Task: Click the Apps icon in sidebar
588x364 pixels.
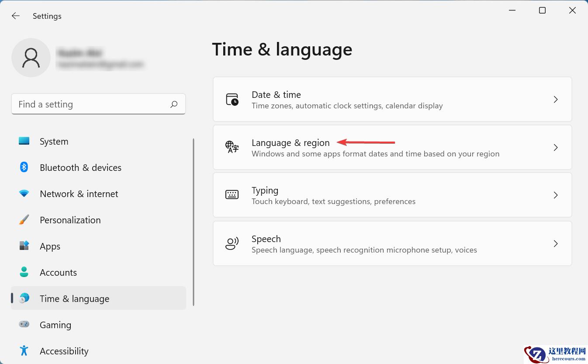Action: pyautogui.click(x=24, y=246)
